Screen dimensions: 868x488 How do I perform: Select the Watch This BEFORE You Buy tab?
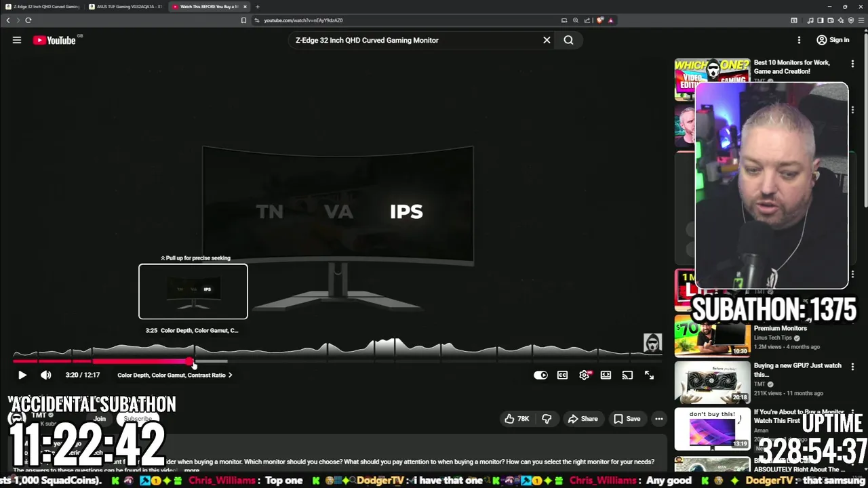point(209,7)
